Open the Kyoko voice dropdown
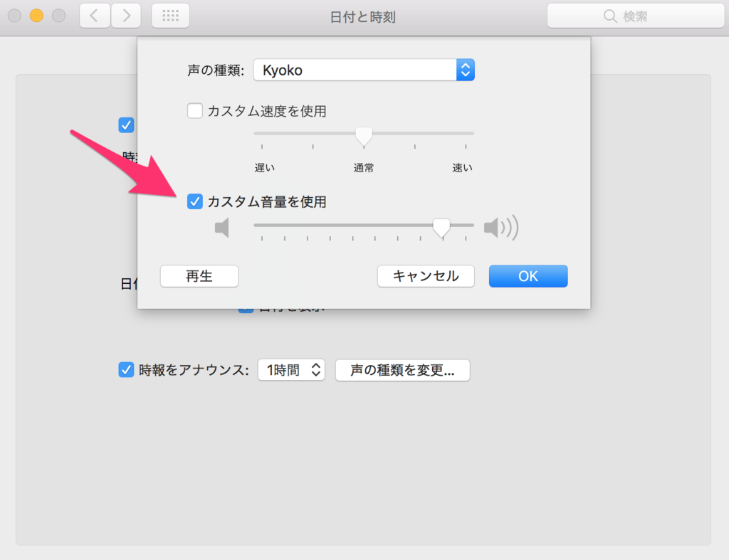The image size is (729, 560). point(364,70)
